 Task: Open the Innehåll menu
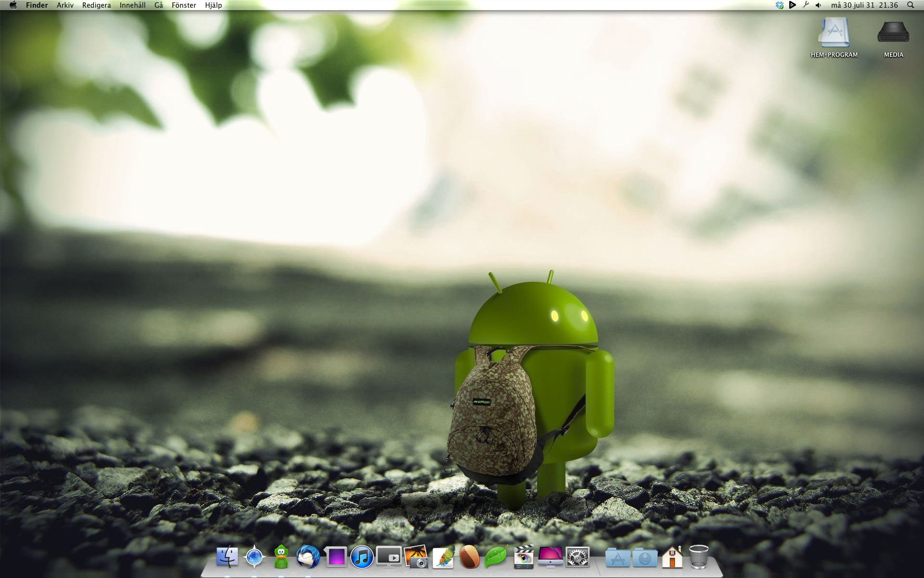click(x=132, y=5)
